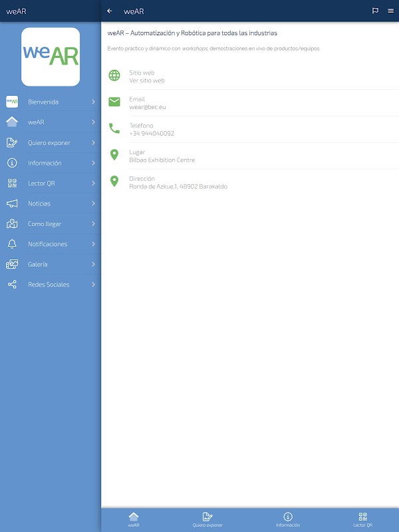Click weAR title in sidebar header

pos(16,11)
